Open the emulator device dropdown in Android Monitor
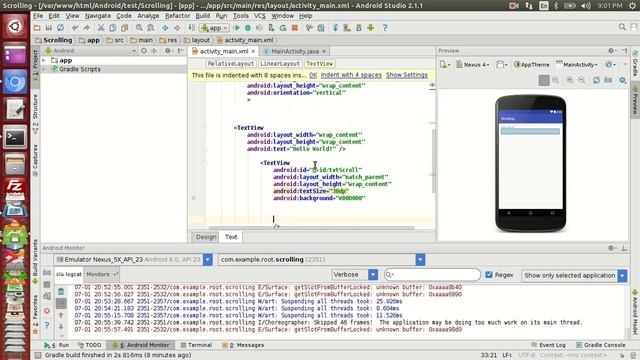The width and height of the screenshot is (640, 360). coord(208,259)
